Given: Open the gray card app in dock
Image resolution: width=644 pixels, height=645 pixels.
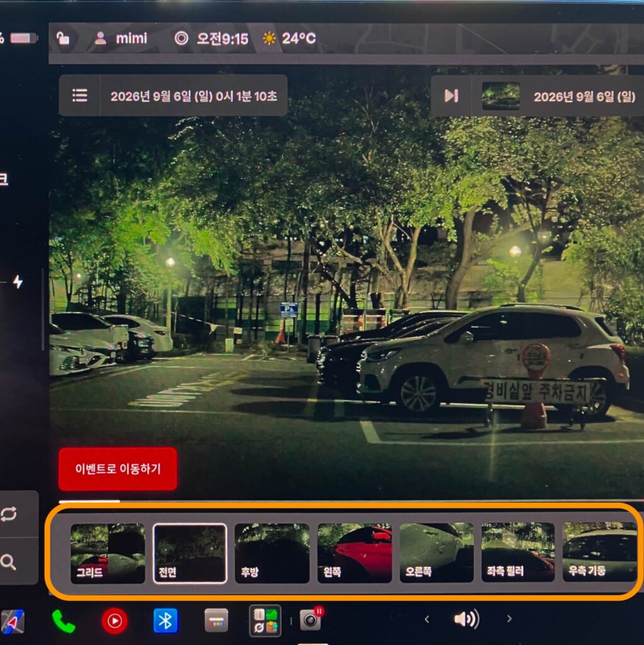Looking at the screenshot, I should pyautogui.click(x=216, y=620).
